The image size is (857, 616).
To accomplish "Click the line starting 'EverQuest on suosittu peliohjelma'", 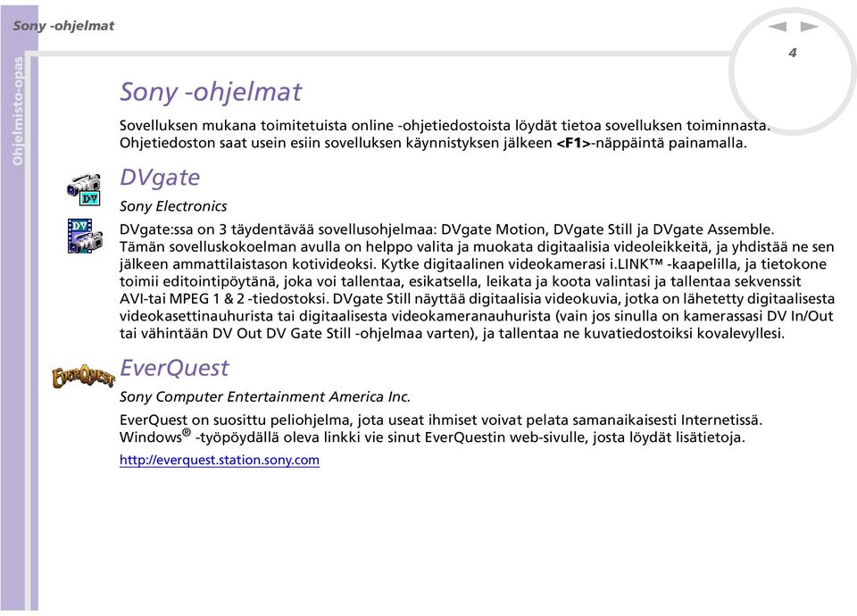I will click(441, 420).
